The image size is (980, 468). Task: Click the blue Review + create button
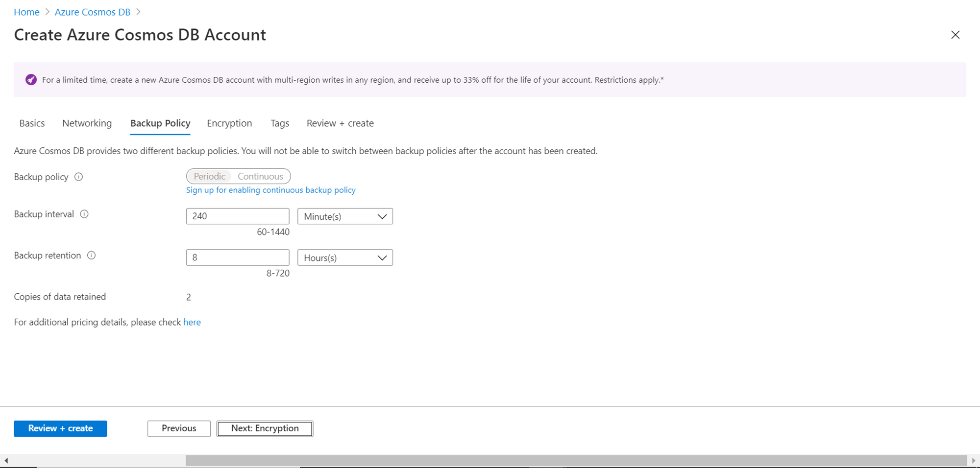[x=60, y=428]
